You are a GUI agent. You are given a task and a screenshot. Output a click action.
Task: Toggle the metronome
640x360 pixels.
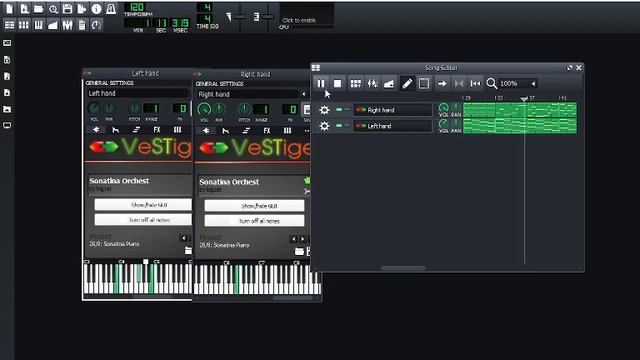(111, 9)
